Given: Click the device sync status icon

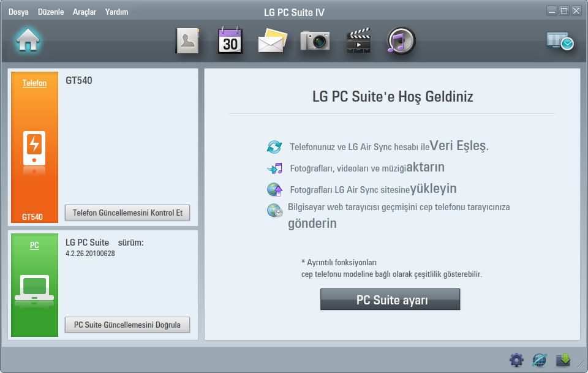Looking at the screenshot, I should coord(560,40).
